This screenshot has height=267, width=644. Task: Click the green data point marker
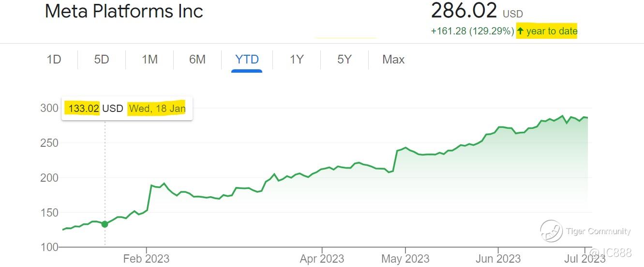(105, 224)
